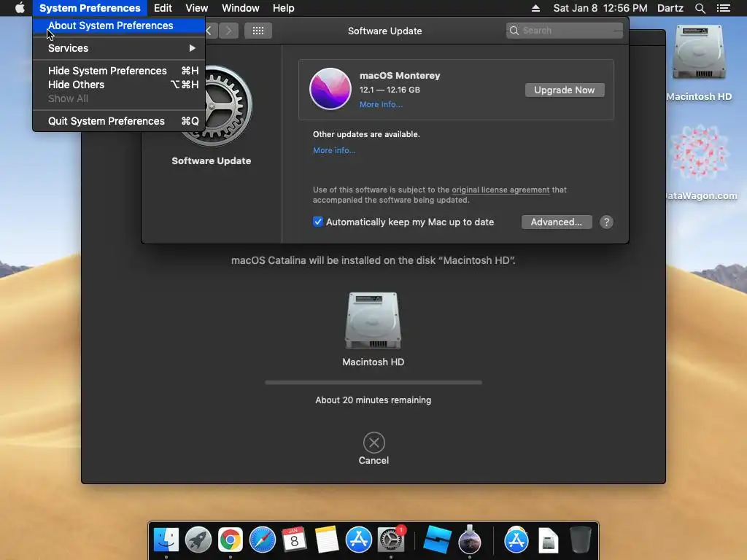
Task: Open More info for other updates
Action: coord(334,150)
